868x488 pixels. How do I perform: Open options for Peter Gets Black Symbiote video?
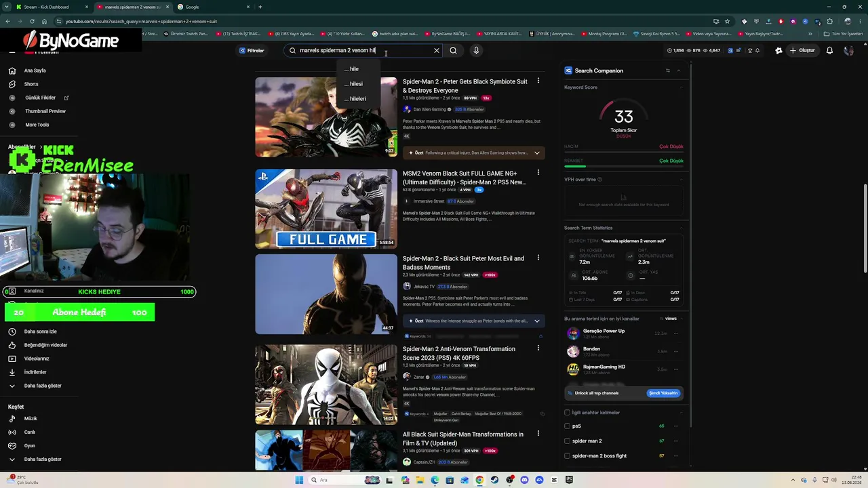pyautogui.click(x=538, y=81)
